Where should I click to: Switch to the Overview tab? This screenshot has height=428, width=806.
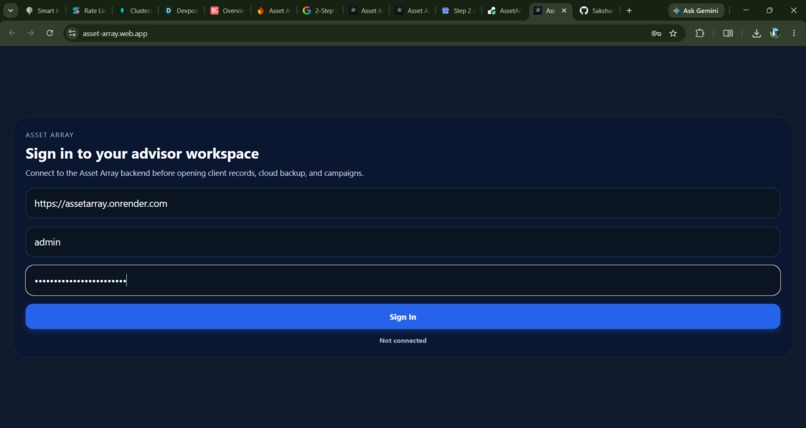pyautogui.click(x=228, y=10)
